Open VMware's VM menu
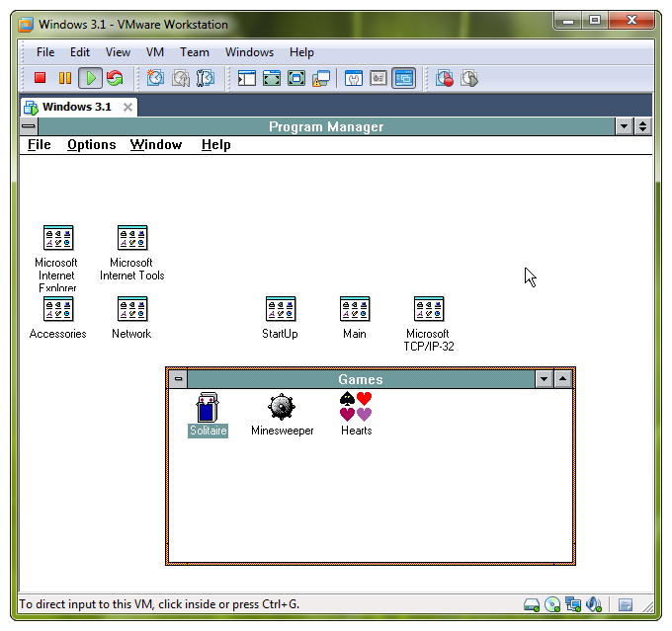672x631 pixels. [x=155, y=52]
